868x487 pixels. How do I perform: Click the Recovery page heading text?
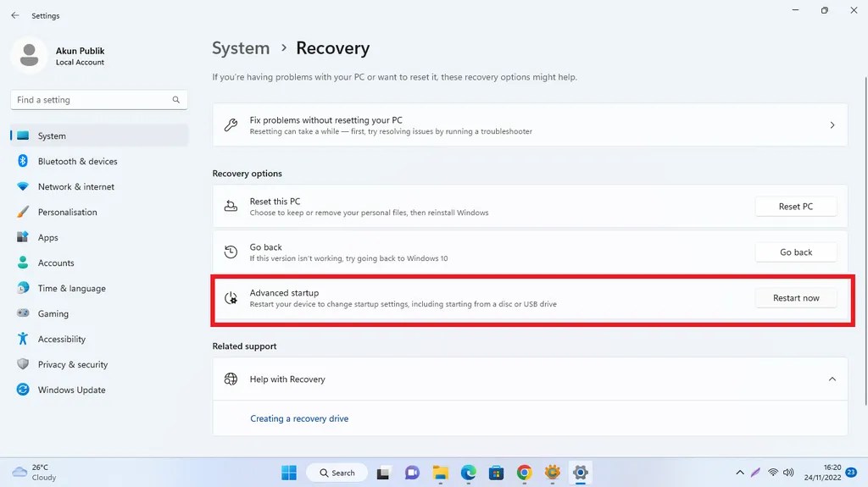332,48
